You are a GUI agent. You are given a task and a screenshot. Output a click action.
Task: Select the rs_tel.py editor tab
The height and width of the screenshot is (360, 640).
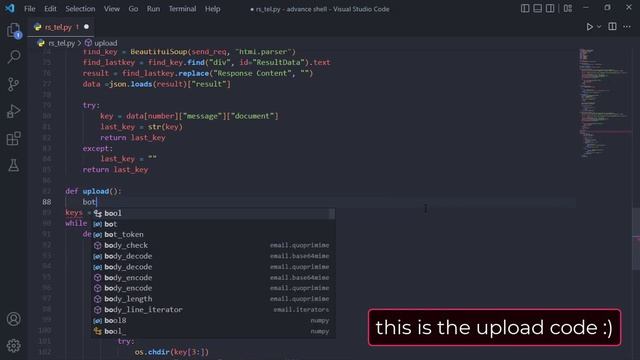(61, 27)
